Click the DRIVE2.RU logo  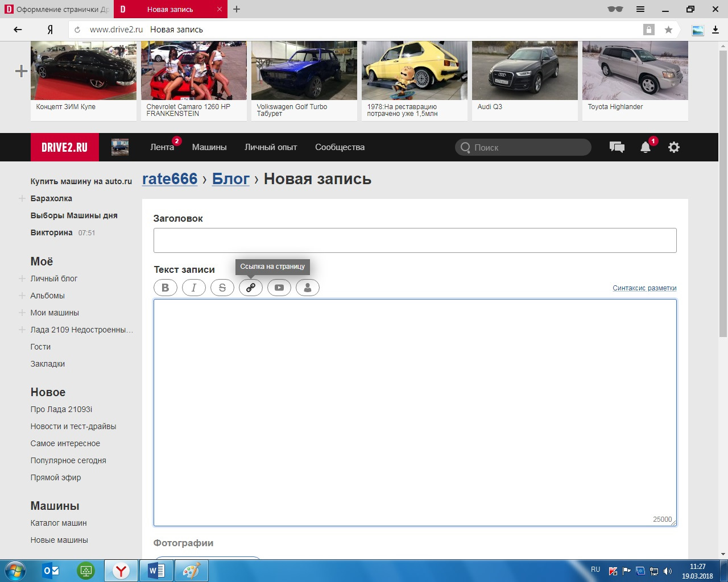[65, 147]
